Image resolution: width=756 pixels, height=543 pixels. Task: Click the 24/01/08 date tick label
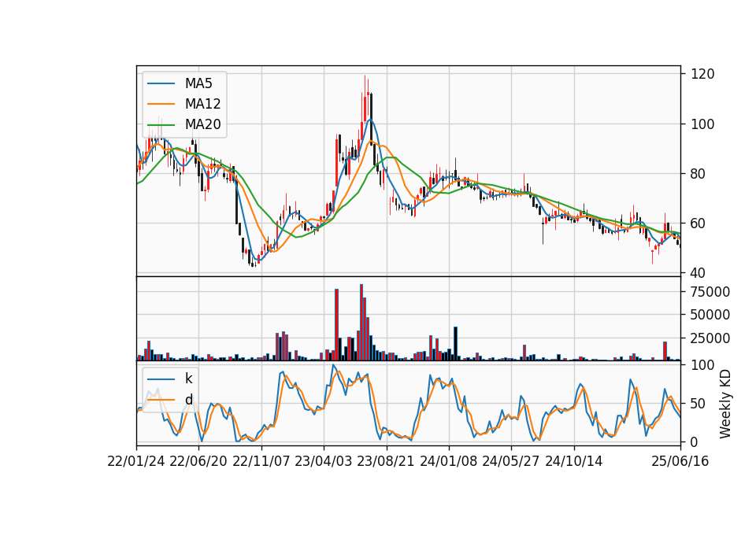[x=448, y=462]
